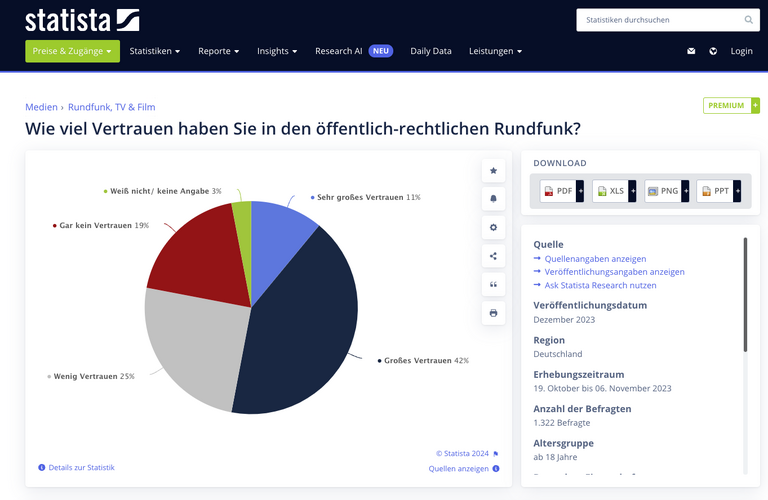Focus the Statistiken durchsuchen search field
This screenshot has width=768, height=500.
pos(668,20)
